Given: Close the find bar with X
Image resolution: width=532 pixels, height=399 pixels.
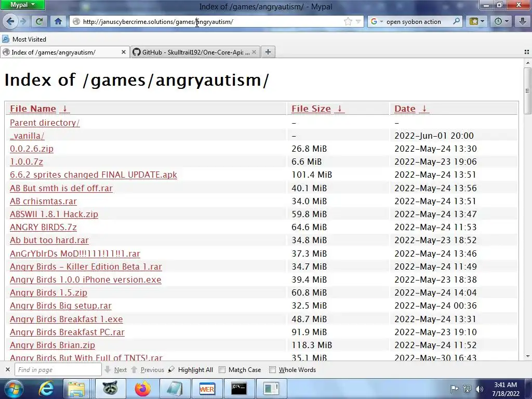Looking at the screenshot, I should (x=7, y=369).
